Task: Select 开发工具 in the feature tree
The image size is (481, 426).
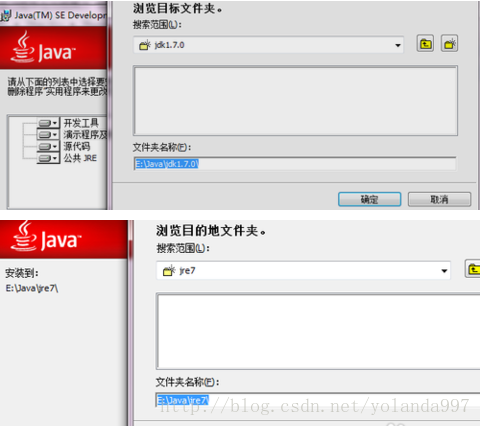Action: tap(81, 123)
